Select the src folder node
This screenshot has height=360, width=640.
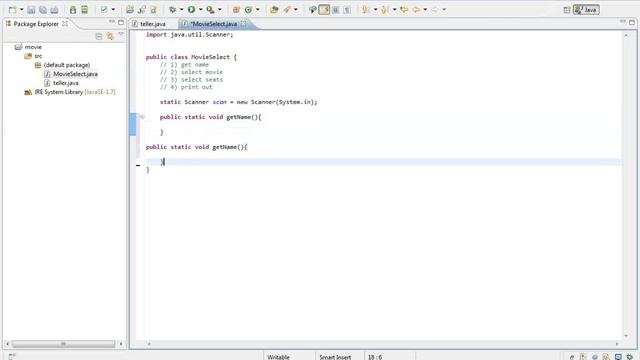click(x=33, y=56)
